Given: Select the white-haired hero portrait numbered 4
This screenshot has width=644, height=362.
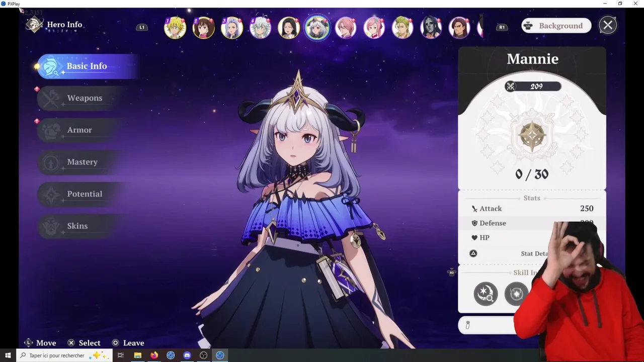Looking at the screenshot, I should (x=260, y=28).
